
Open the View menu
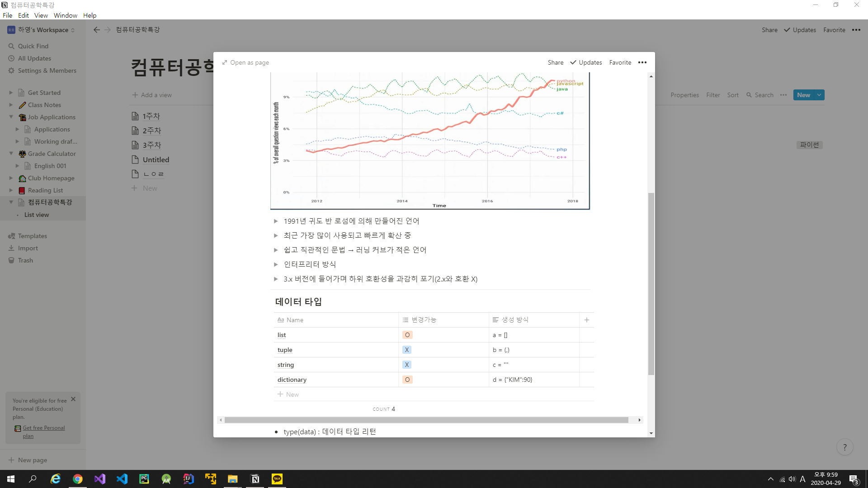coord(41,15)
